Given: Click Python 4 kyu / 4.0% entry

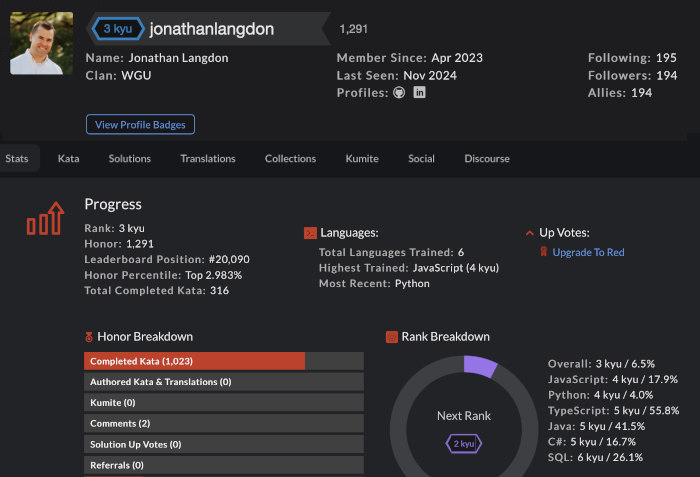Looking at the screenshot, I should coord(600,395).
